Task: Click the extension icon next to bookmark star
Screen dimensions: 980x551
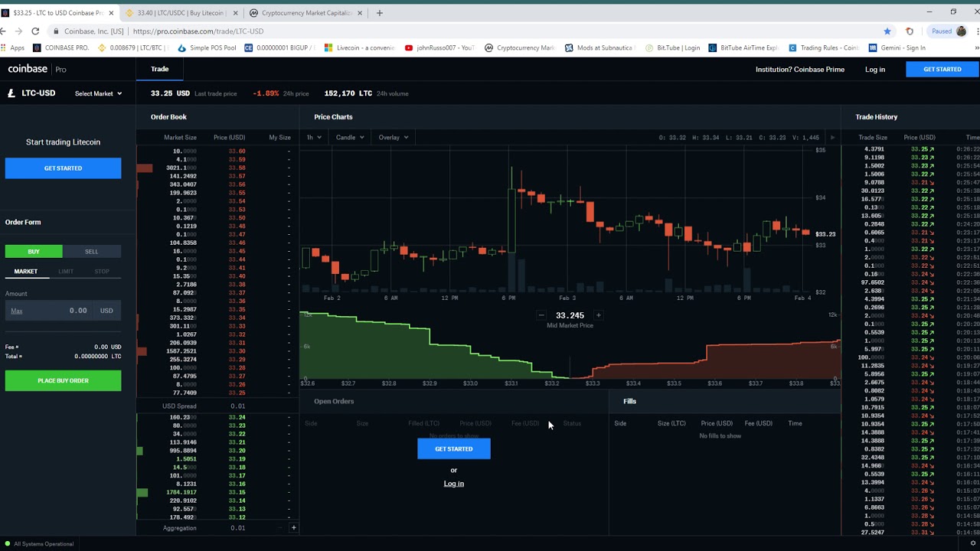Action: click(910, 31)
